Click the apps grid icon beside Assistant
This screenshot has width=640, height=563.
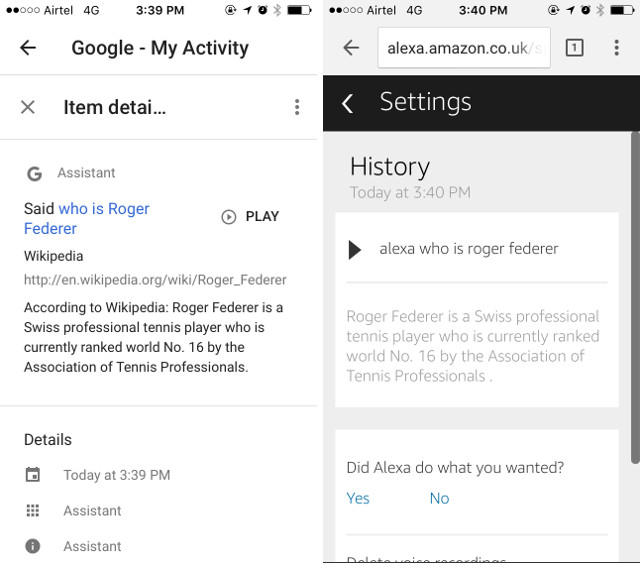(33, 510)
